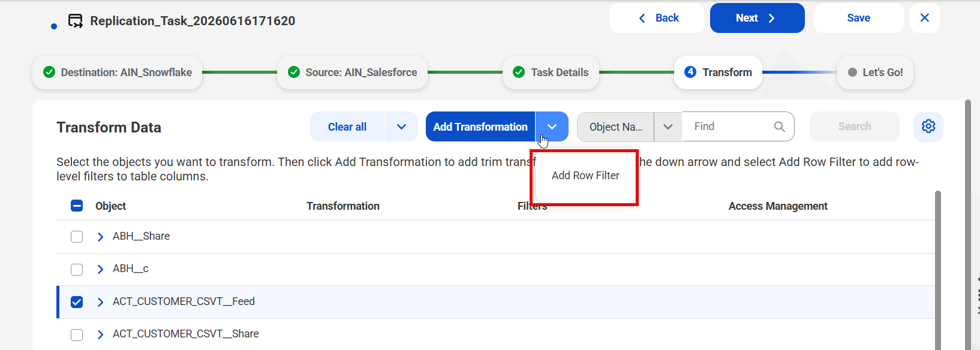Click the Replication_Task_20260616171620 title
Image resolution: width=980 pixels, height=350 pixels.
(193, 21)
